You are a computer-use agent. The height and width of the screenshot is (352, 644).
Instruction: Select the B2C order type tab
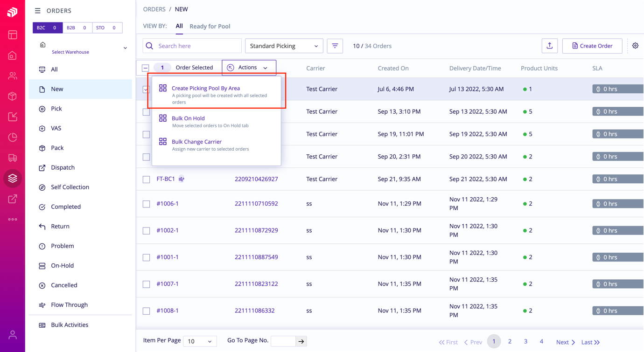click(x=48, y=28)
